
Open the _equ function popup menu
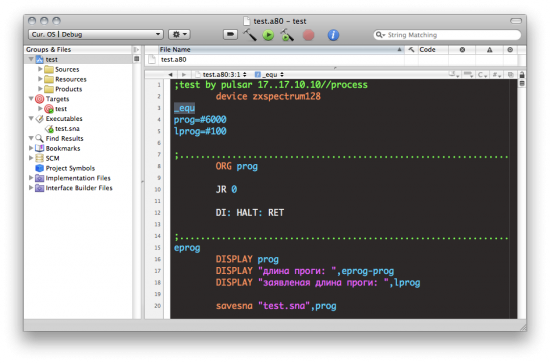[269, 75]
